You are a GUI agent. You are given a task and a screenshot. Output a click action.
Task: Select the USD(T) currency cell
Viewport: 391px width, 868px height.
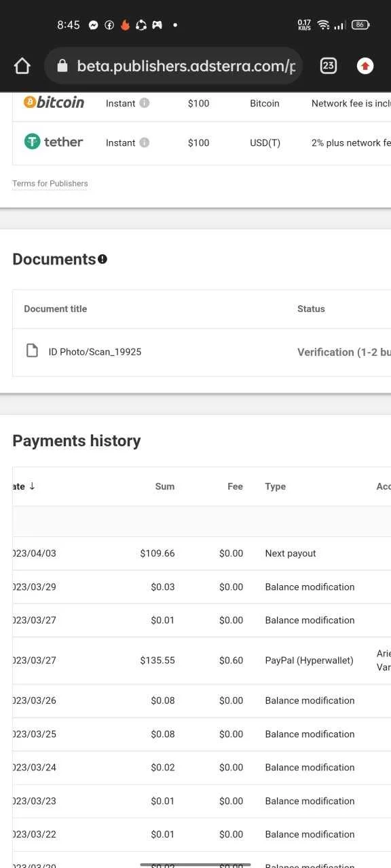[x=265, y=142]
